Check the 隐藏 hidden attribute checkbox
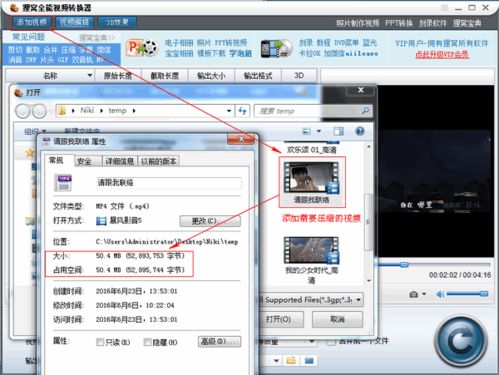This screenshot has height=375, width=499. pos(147,342)
